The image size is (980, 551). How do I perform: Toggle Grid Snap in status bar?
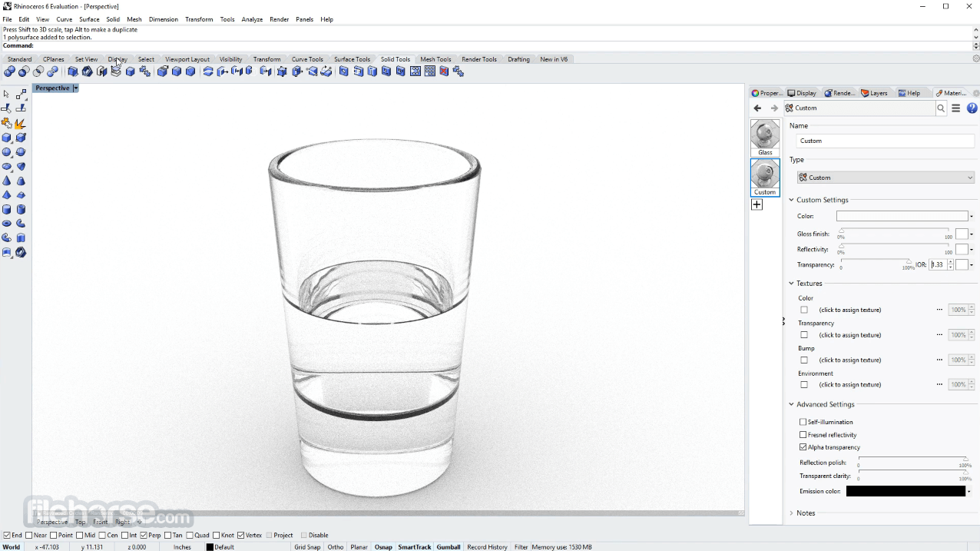click(x=307, y=547)
